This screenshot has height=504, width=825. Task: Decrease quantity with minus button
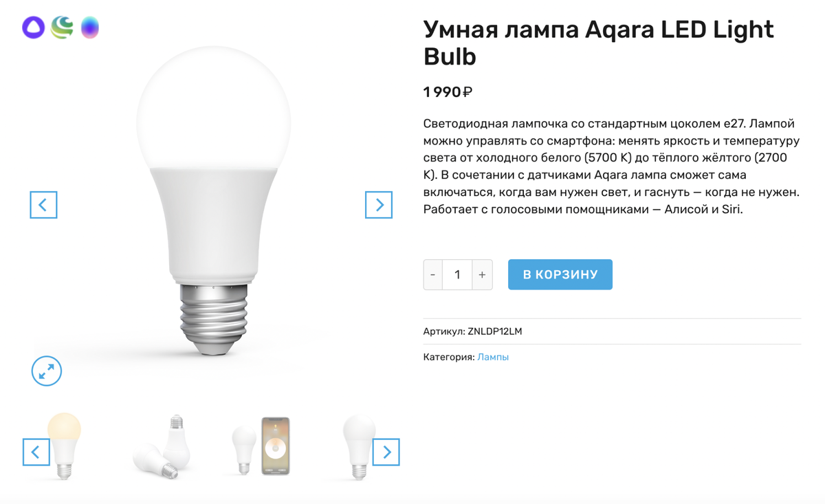[432, 275]
